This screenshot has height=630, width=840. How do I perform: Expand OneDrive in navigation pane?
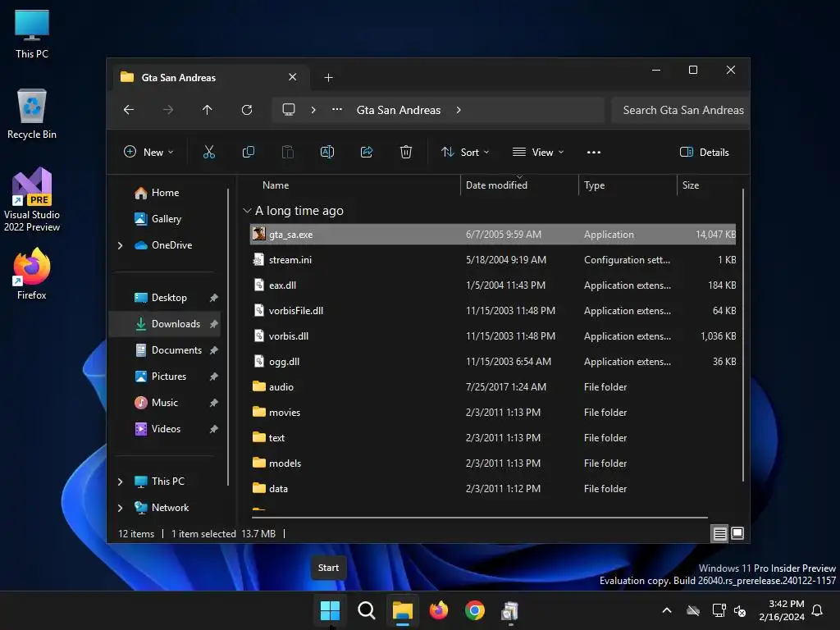(120, 245)
